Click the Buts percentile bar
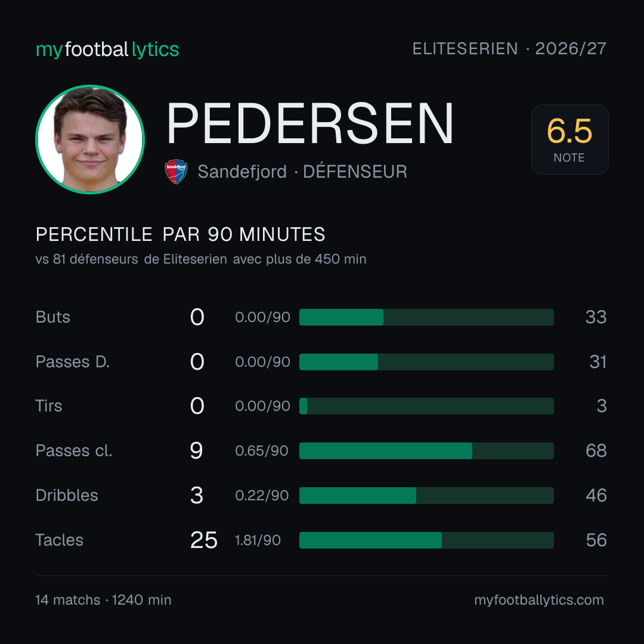Screen dimensions: 644x644 (426, 317)
